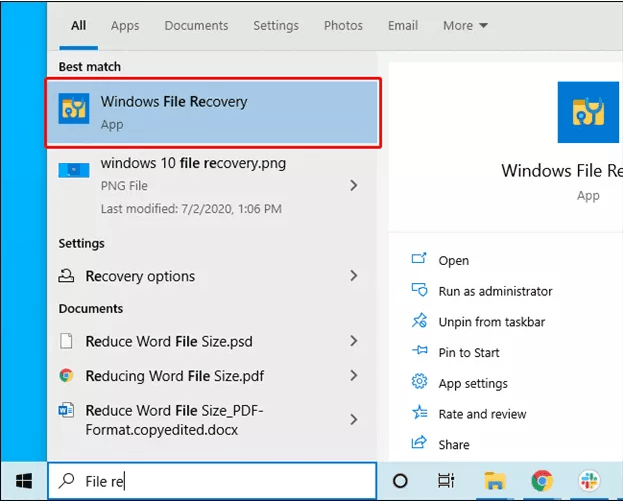Expand the Recovery options chevron
623x503 pixels.
click(354, 276)
